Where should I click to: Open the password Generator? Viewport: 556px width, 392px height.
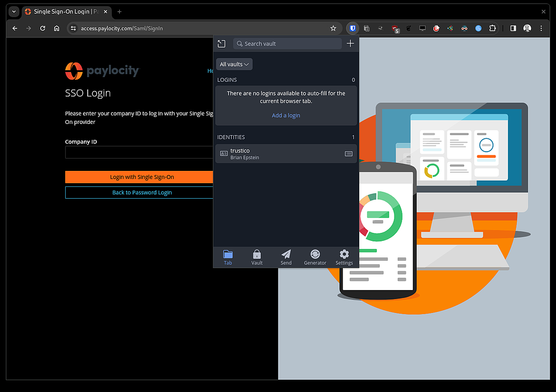point(315,257)
